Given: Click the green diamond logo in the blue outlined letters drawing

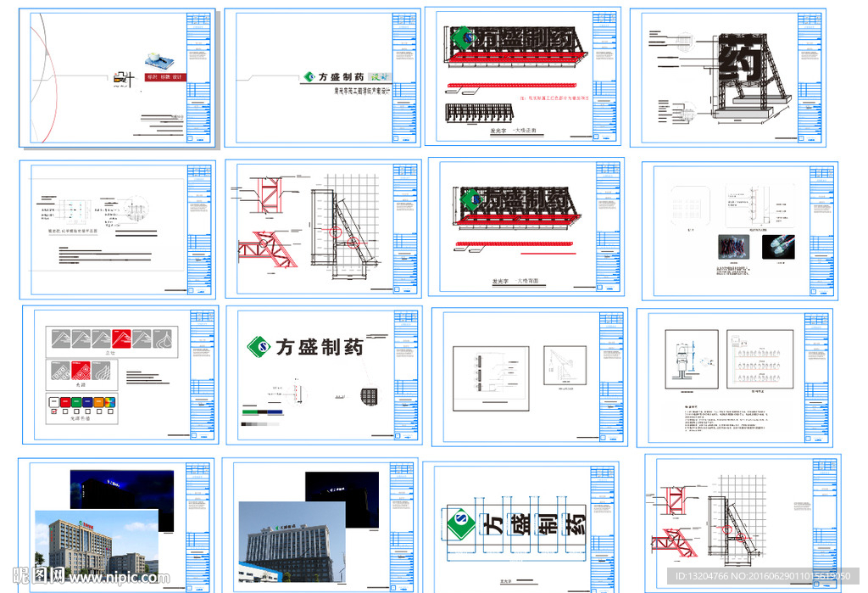Looking at the screenshot, I should click(461, 523).
